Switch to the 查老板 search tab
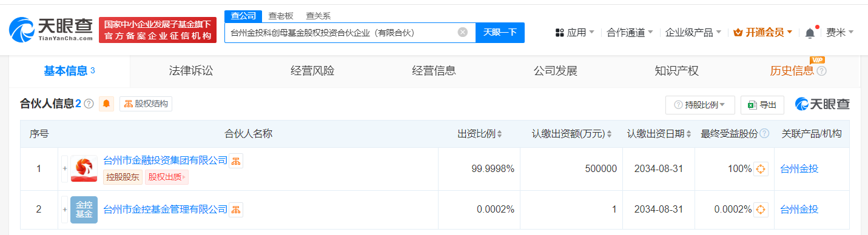The width and height of the screenshot is (868, 235). point(281,16)
